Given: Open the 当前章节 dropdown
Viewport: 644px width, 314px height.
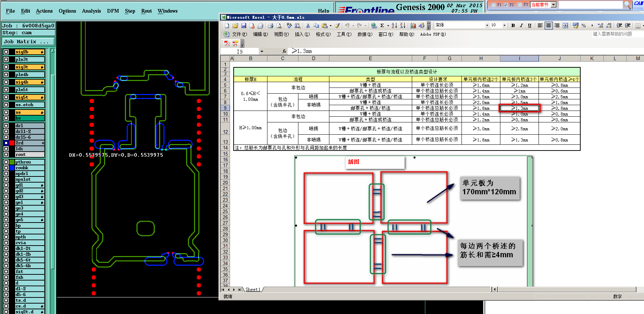Looking at the screenshot, I should click(554, 5).
